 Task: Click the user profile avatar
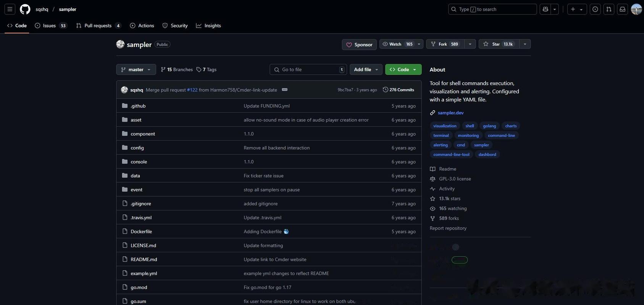pyautogui.click(x=636, y=9)
